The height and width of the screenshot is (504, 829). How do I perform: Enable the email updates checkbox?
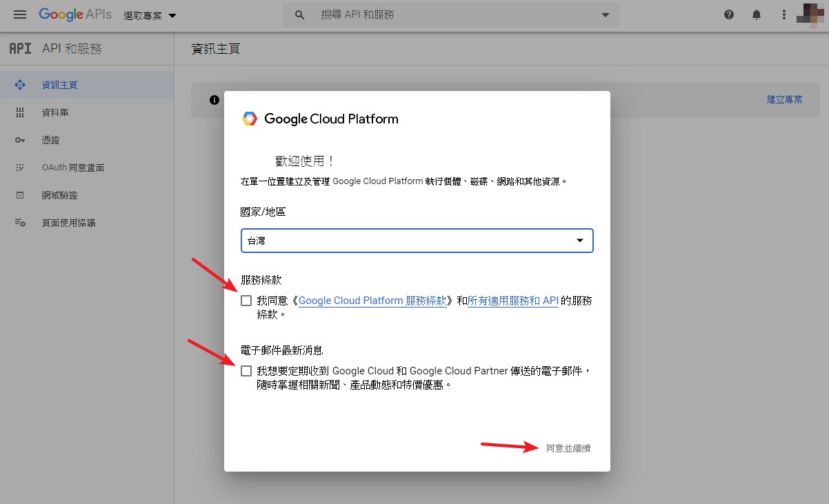246,371
